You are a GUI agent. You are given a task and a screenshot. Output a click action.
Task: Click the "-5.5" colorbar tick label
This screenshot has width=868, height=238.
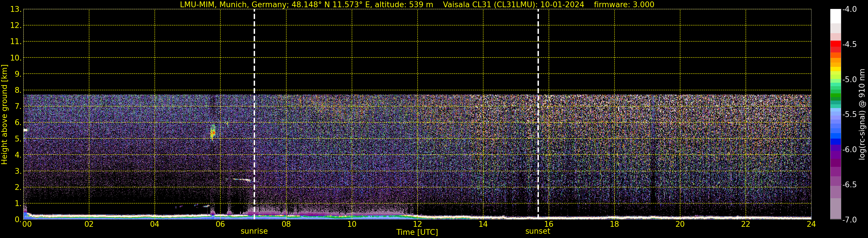click(850, 115)
